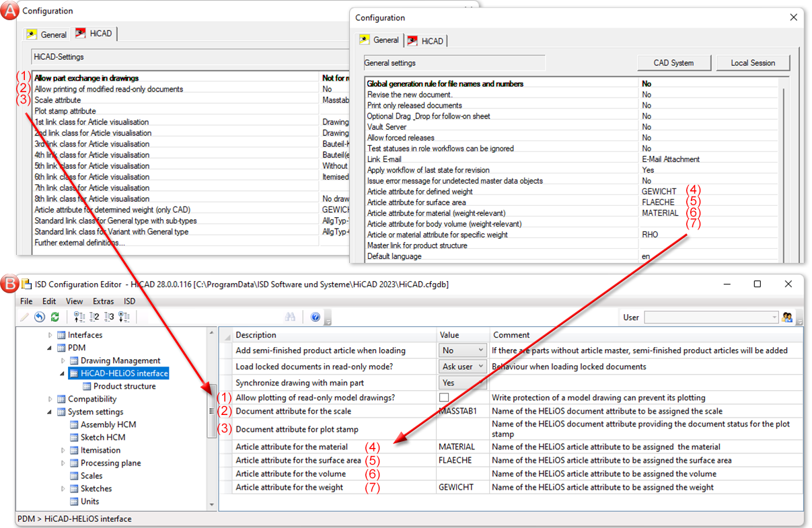Open the User combo box

tap(711, 317)
